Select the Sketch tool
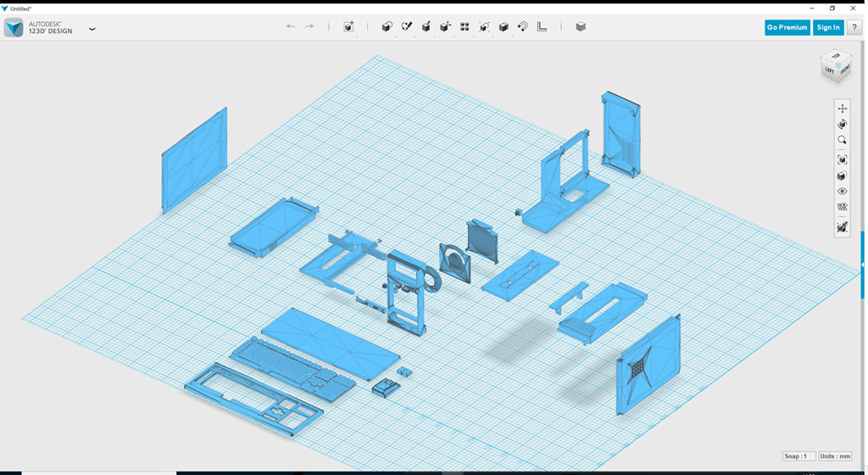This screenshot has height=475, width=868. [x=407, y=27]
